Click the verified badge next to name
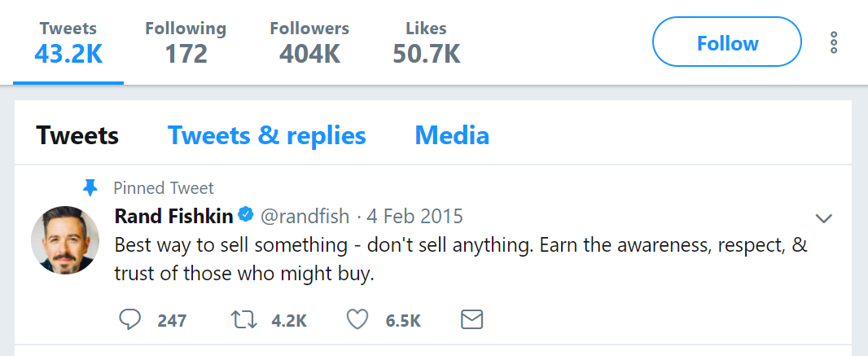Viewport: 868px width, 356px height. [x=246, y=217]
